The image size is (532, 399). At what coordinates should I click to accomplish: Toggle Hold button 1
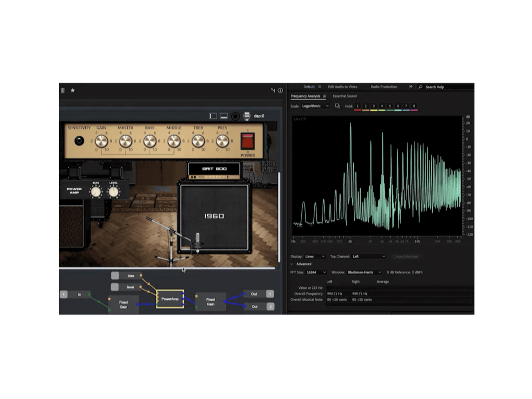point(357,106)
